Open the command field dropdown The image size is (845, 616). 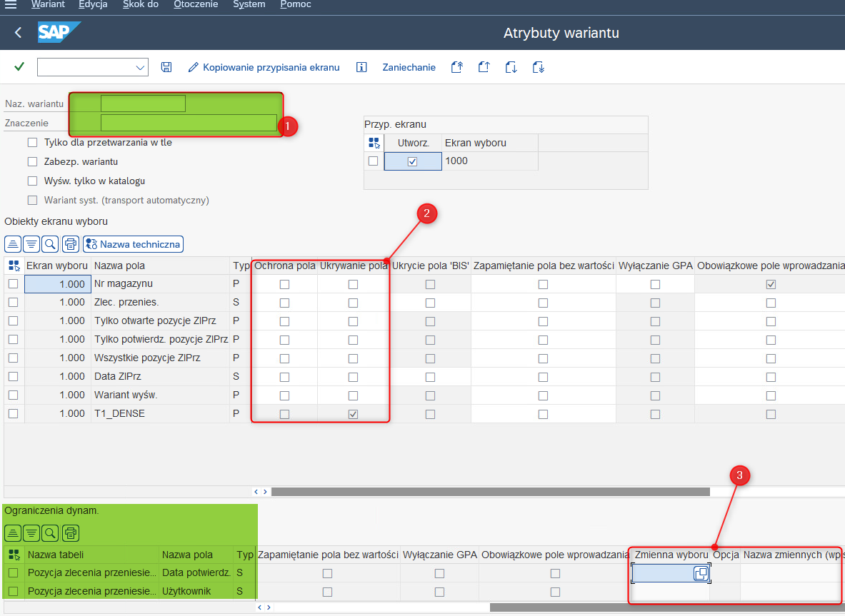[x=139, y=67]
